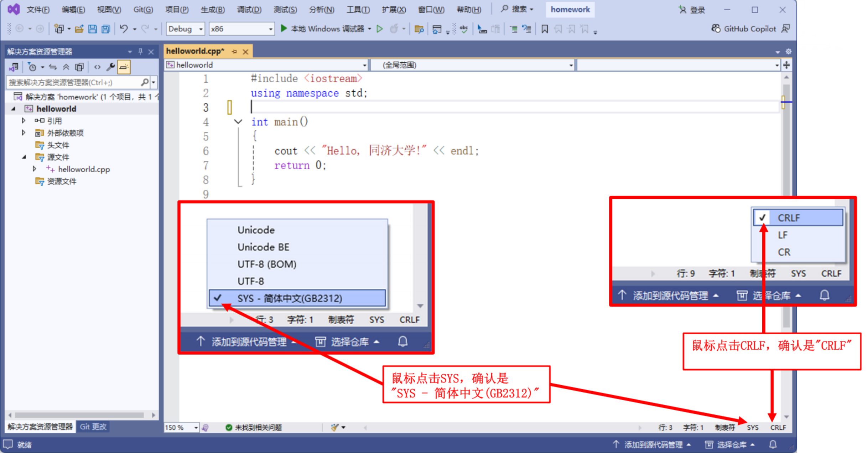
Task: Open Properties wrench icon in Solution Explorer
Action: click(x=110, y=67)
